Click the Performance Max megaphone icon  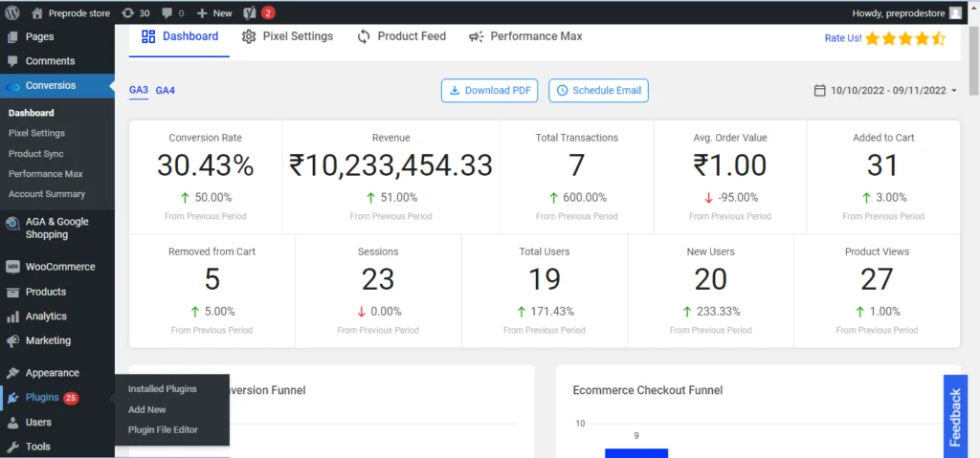[x=477, y=37]
